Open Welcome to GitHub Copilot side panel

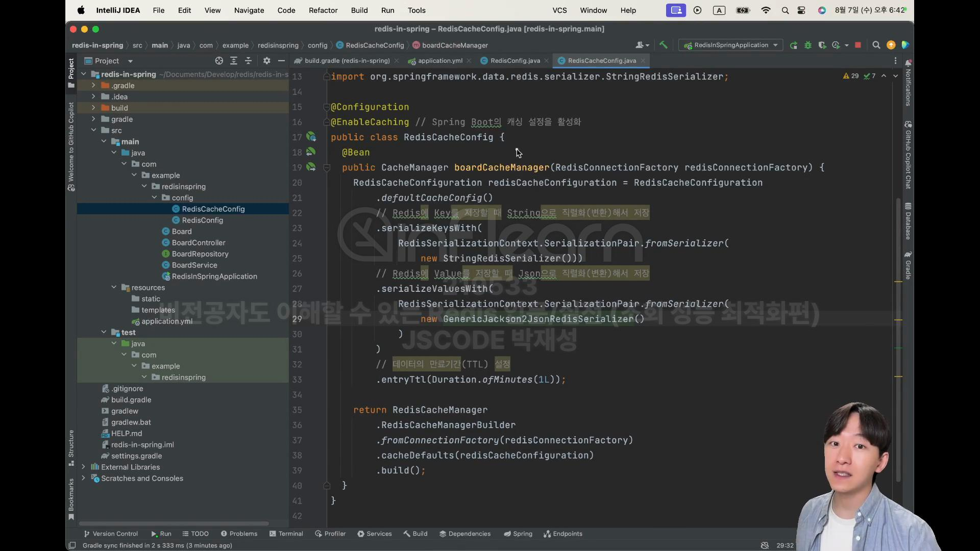(71, 146)
